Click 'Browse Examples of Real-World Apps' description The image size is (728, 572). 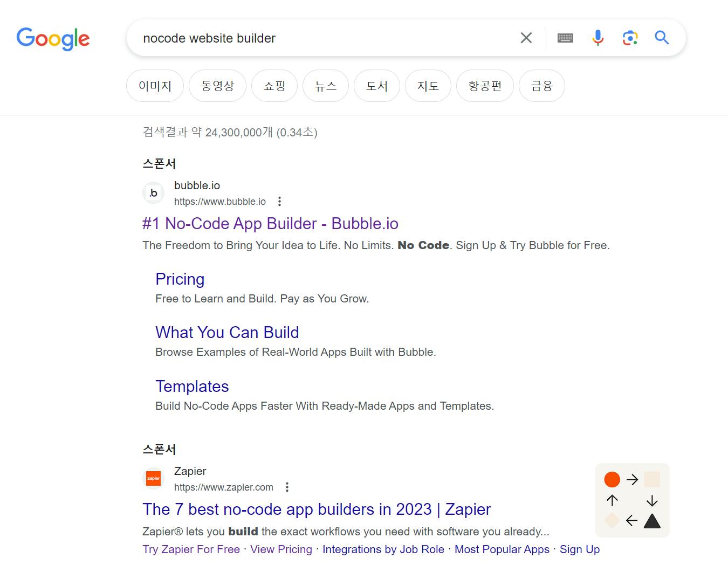click(296, 352)
